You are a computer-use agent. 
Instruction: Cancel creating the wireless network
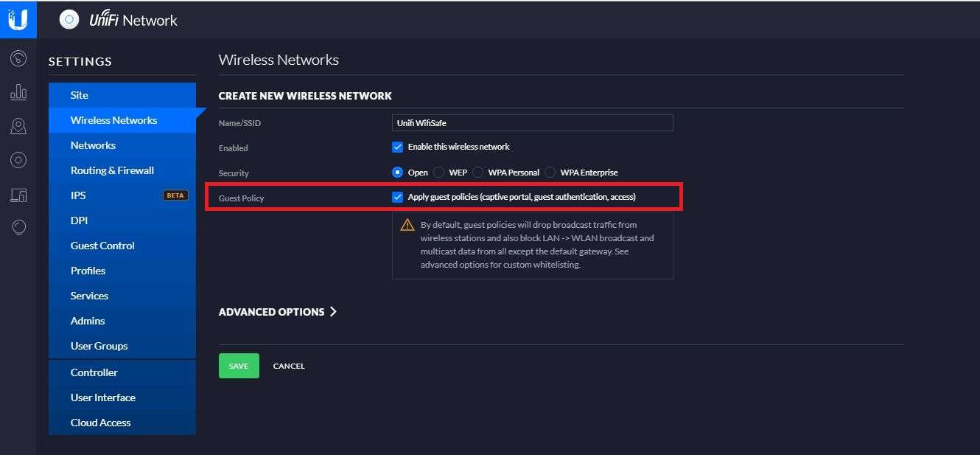coord(289,367)
